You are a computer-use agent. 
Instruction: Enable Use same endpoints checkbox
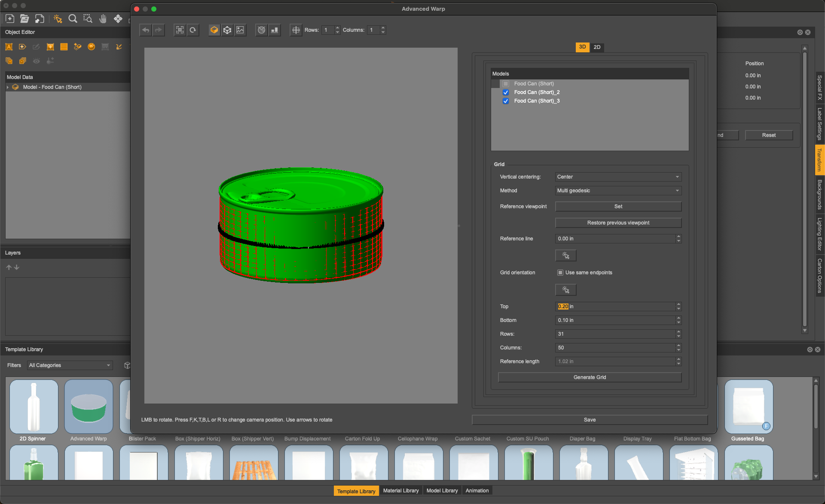coord(560,273)
